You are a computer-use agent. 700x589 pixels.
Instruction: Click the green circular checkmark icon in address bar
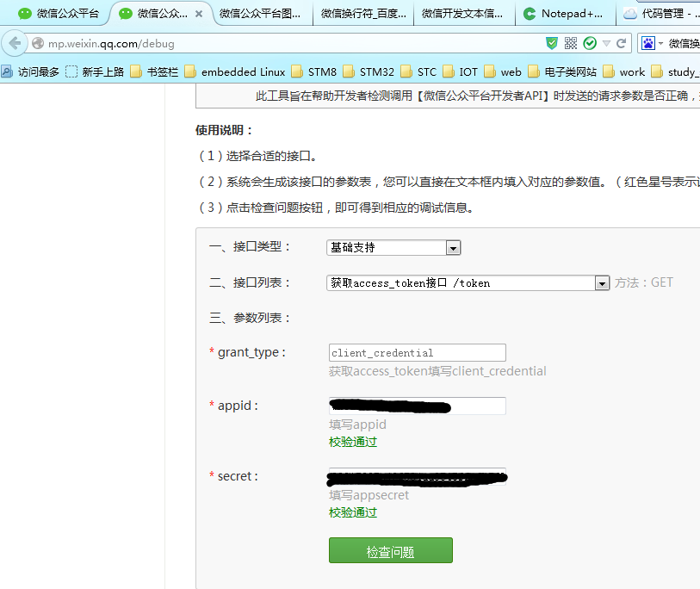click(590, 43)
